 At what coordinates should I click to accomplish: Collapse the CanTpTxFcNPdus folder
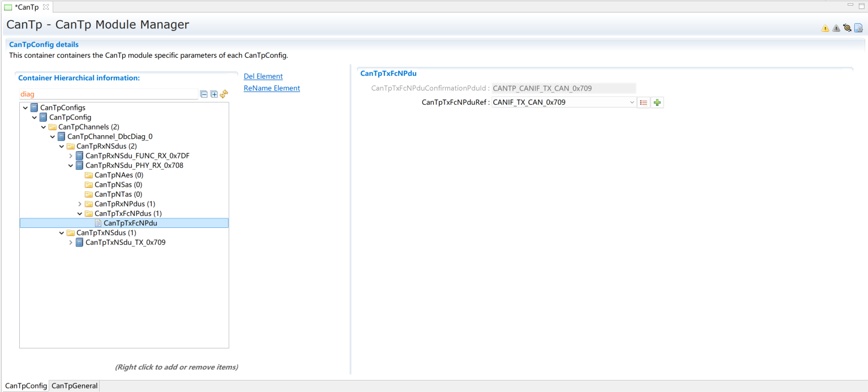click(80, 214)
